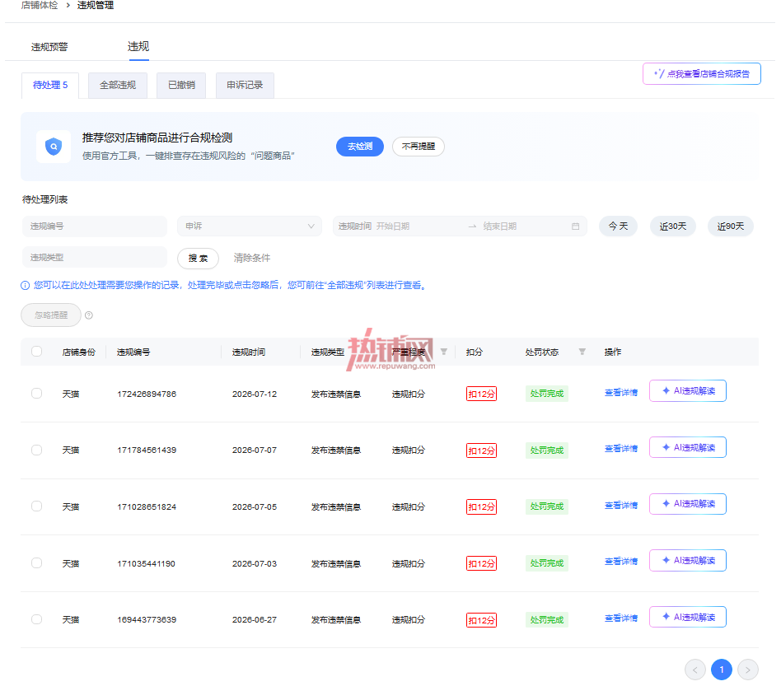Filter by 今天

[x=618, y=226]
